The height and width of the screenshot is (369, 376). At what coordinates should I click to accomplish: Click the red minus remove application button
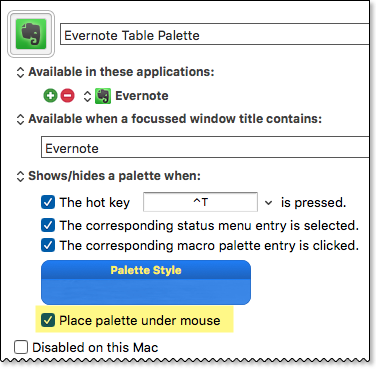[67, 96]
